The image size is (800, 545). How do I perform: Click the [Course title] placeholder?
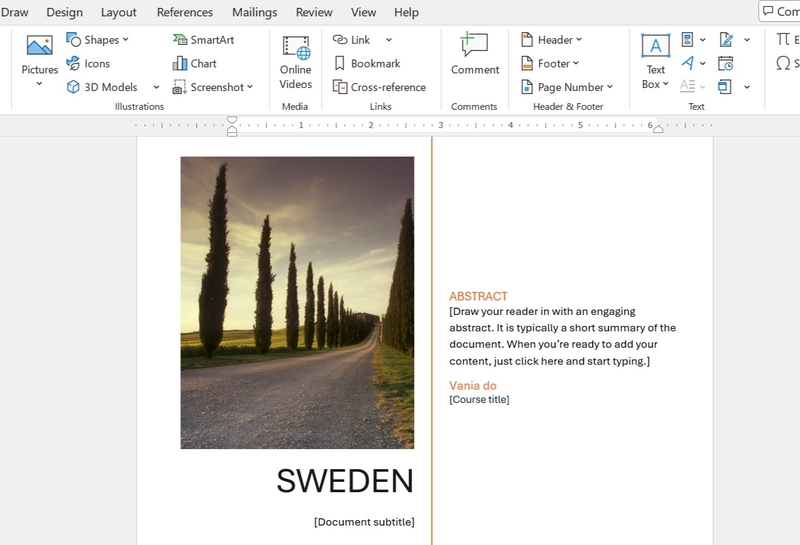pos(479,400)
